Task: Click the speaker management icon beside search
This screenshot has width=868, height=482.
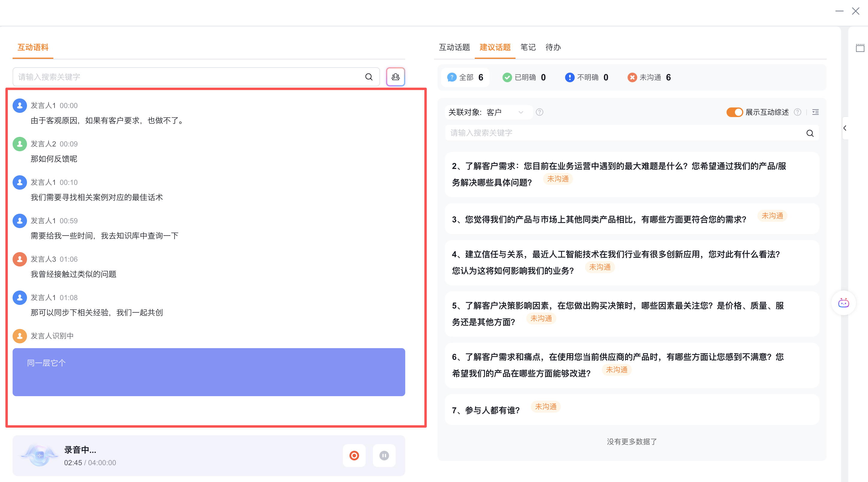Action: tap(395, 77)
